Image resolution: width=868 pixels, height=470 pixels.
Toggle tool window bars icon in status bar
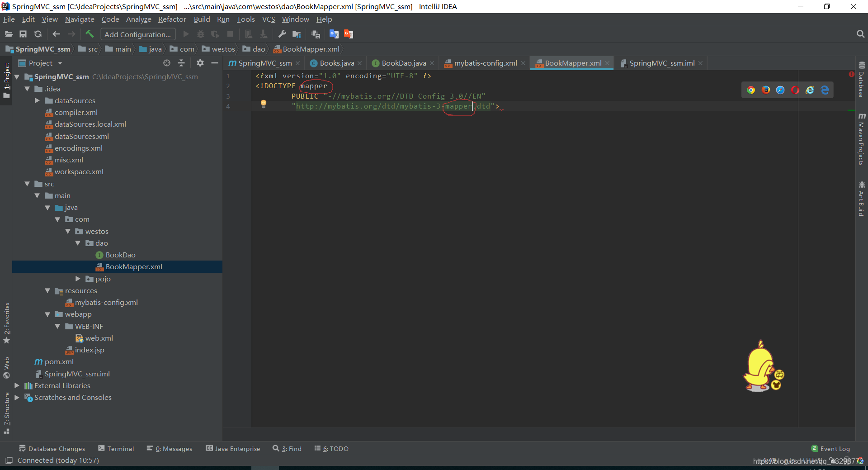click(x=9, y=461)
